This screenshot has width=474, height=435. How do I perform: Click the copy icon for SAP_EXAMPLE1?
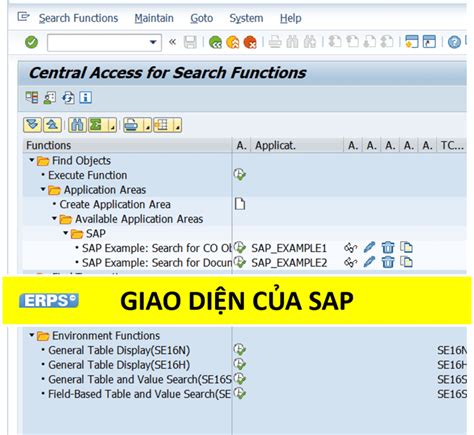(x=406, y=248)
